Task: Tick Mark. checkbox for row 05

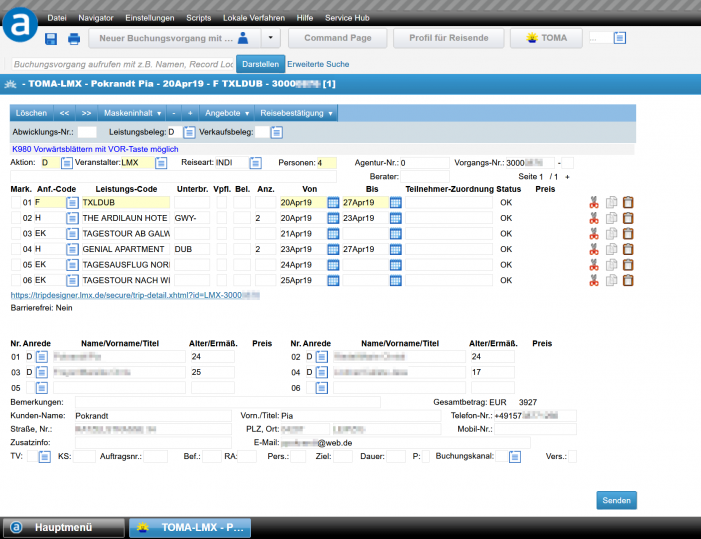Action: tap(16, 265)
